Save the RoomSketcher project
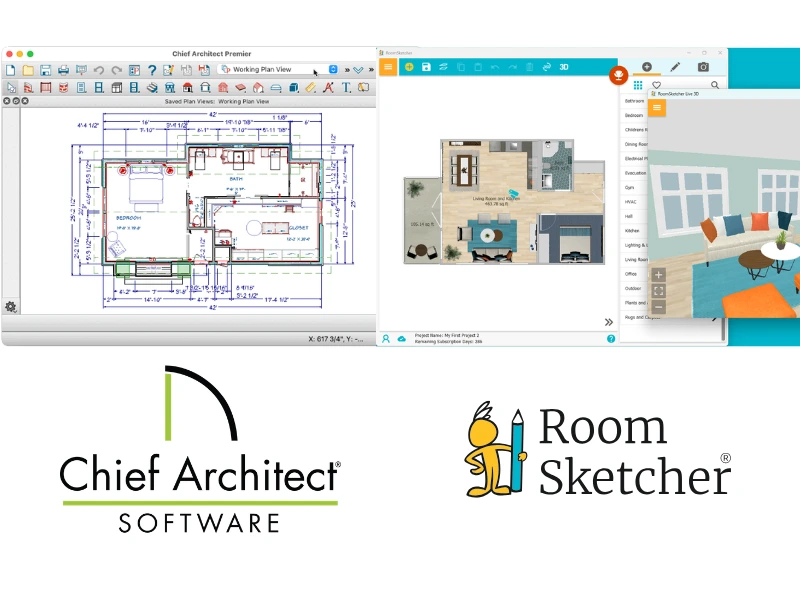Viewport: 800px width, 600px height. (x=426, y=65)
